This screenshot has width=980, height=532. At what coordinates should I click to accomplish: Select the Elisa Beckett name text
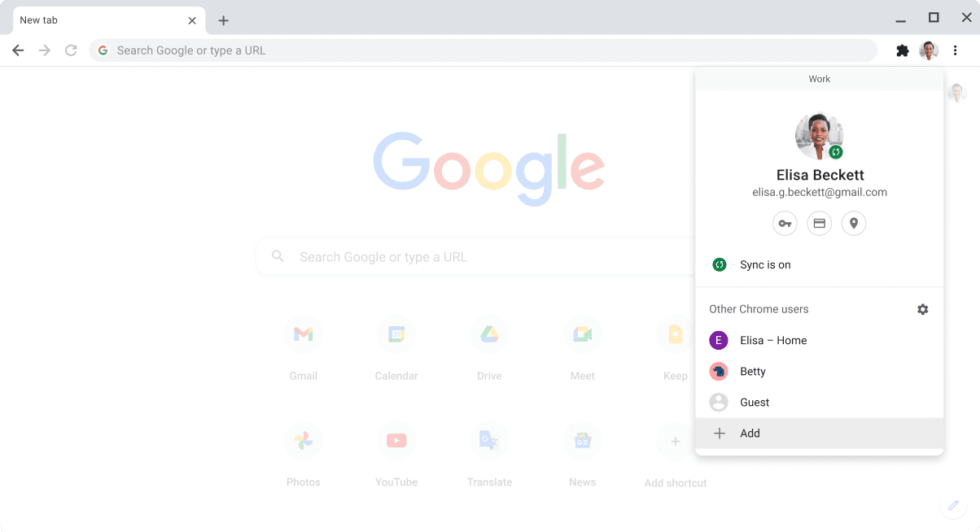819,175
